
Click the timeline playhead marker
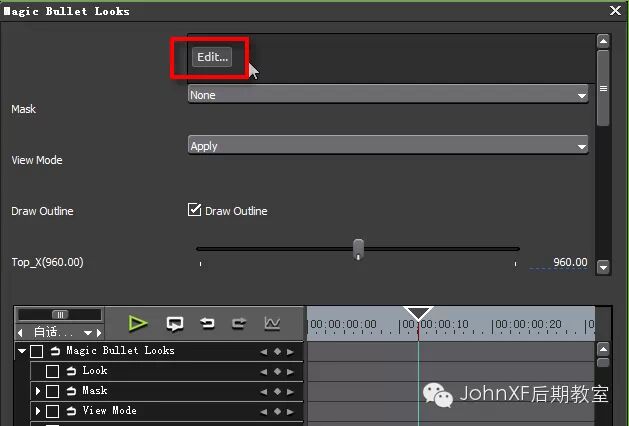click(418, 313)
